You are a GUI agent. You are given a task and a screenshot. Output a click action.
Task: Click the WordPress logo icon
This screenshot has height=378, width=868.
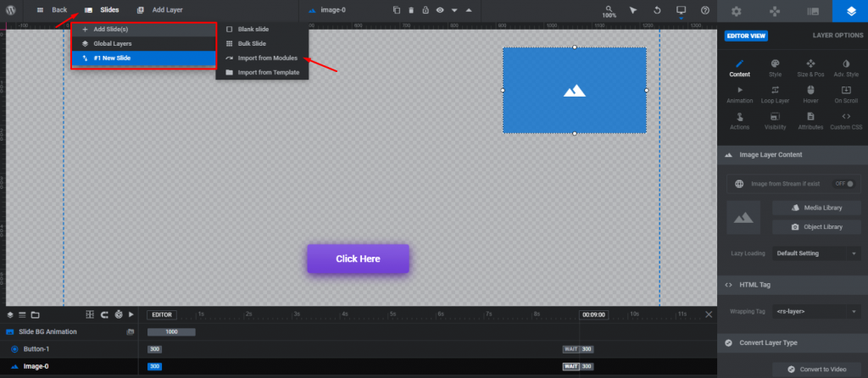coord(11,10)
